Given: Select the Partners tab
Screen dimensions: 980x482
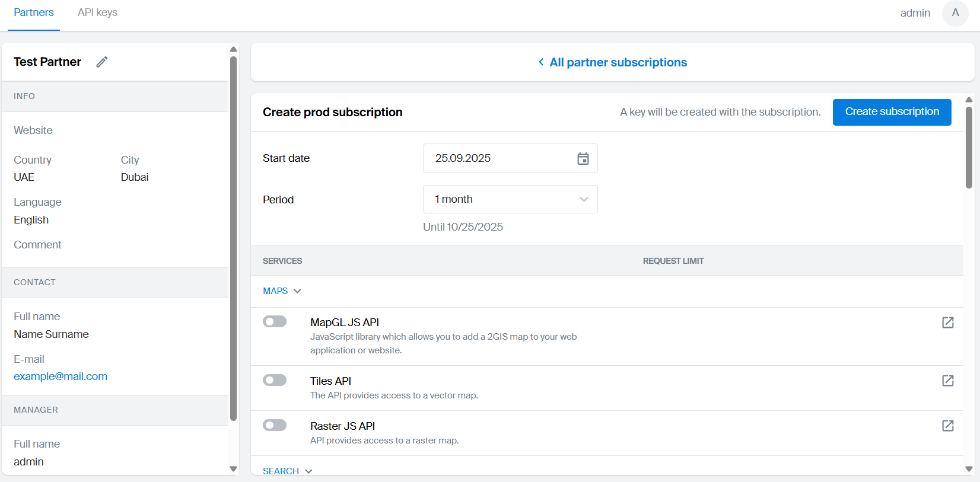Looking at the screenshot, I should coord(34,12).
